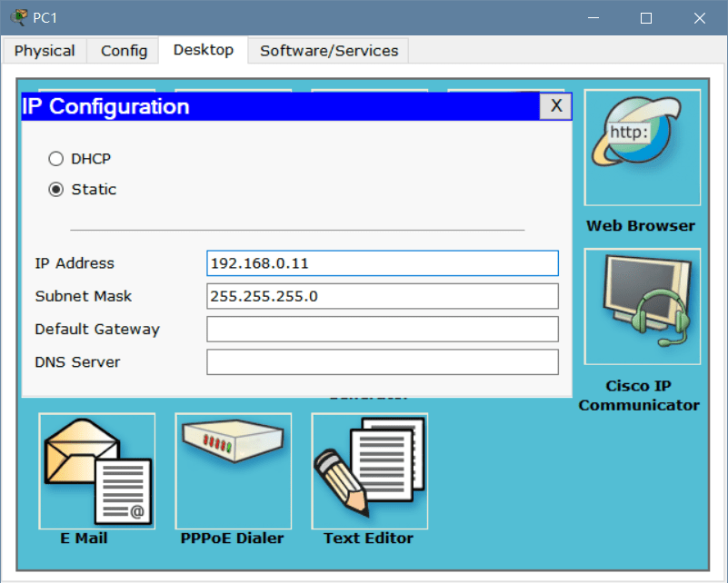Focus the Subnet Mask field
728x583 pixels.
(382, 296)
